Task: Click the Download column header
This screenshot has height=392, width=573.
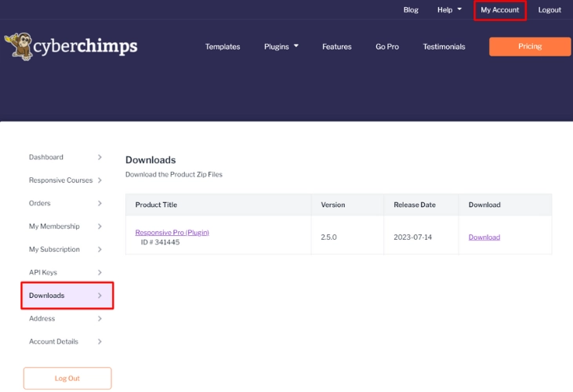Action: (484, 205)
